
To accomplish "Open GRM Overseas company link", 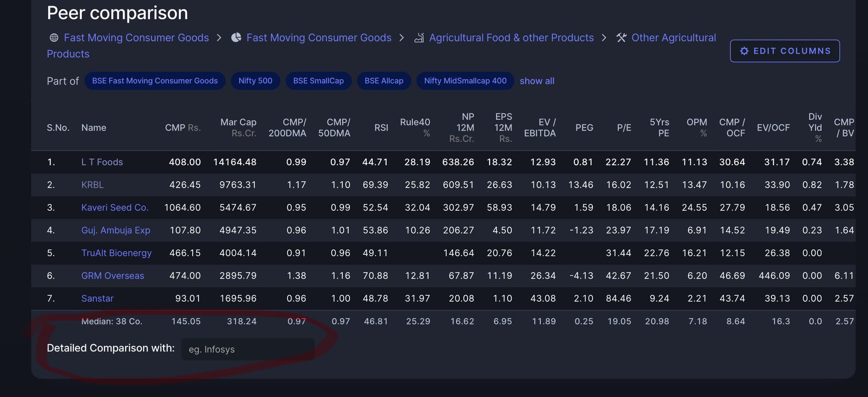I will (113, 276).
